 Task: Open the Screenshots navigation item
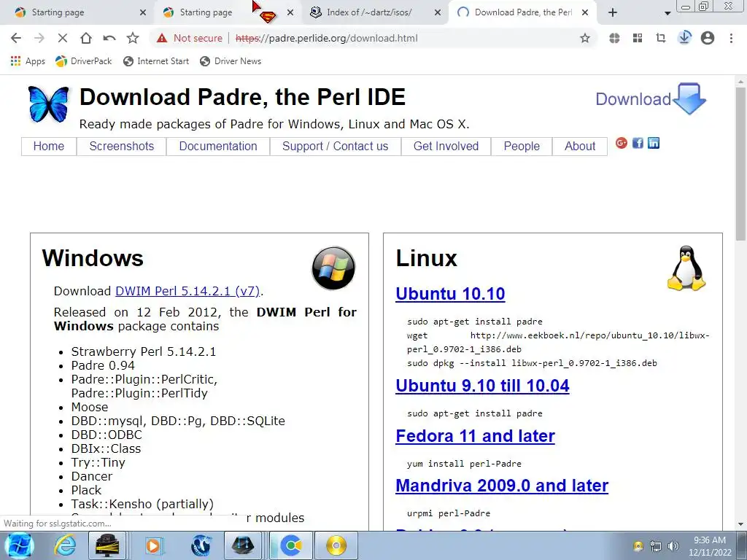click(122, 146)
